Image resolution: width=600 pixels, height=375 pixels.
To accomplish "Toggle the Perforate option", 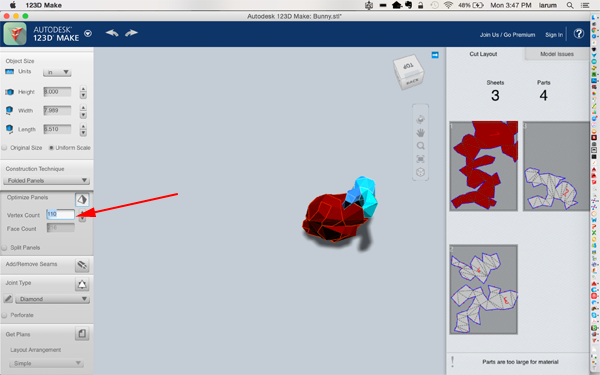I will pyautogui.click(x=5, y=315).
